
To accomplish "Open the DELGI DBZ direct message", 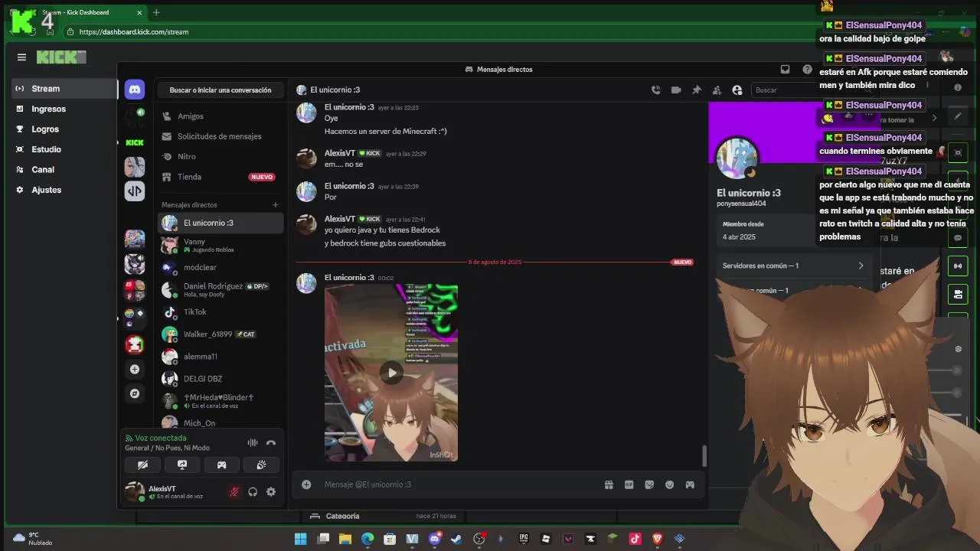I will (x=221, y=379).
